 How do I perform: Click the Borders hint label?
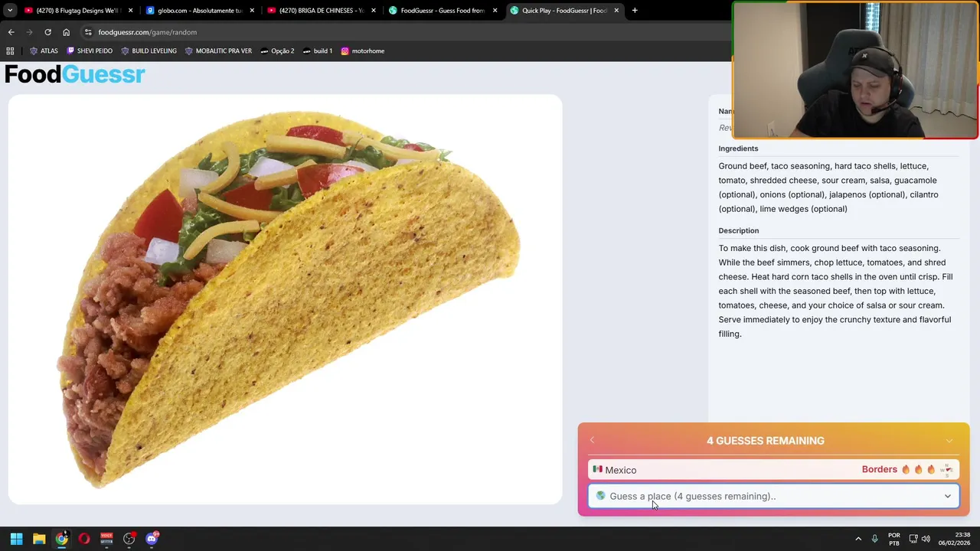879,469
